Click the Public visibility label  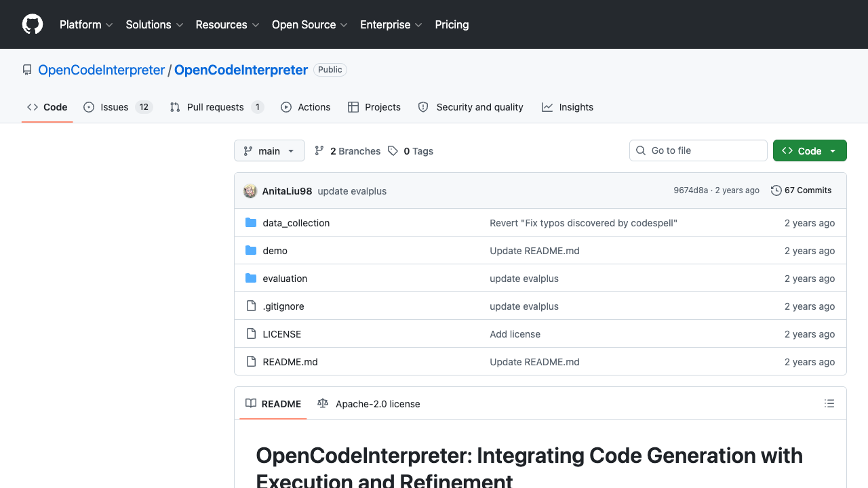(330, 70)
